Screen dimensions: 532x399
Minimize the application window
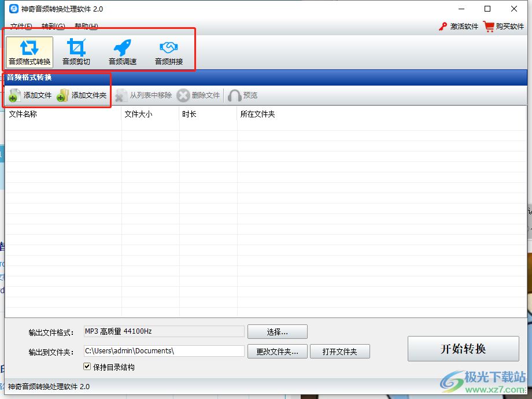click(461, 9)
